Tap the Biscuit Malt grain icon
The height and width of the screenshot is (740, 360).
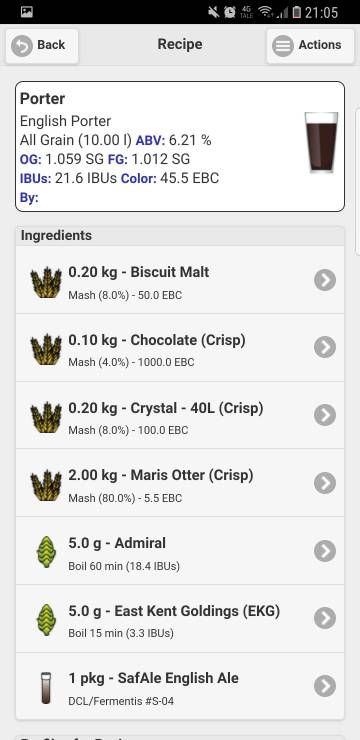[46, 282]
